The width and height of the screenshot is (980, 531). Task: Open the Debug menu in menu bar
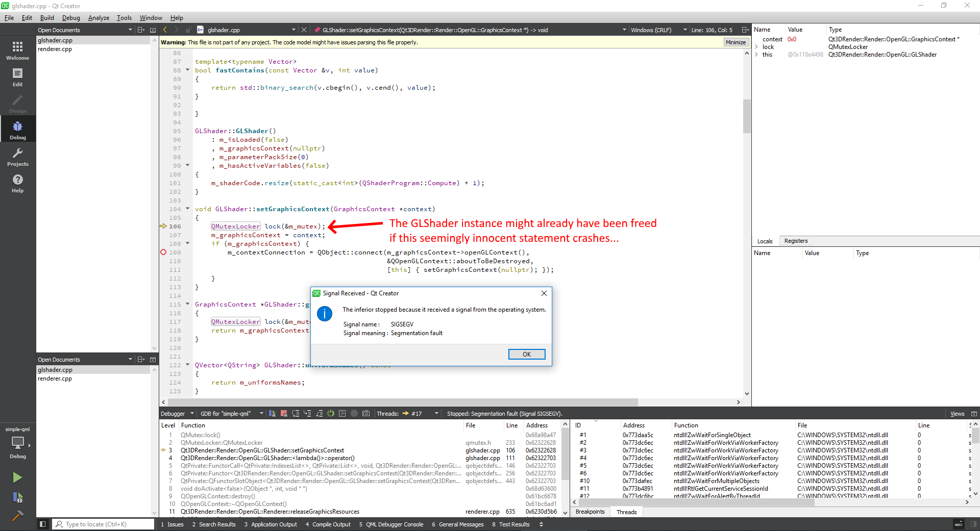(x=71, y=18)
